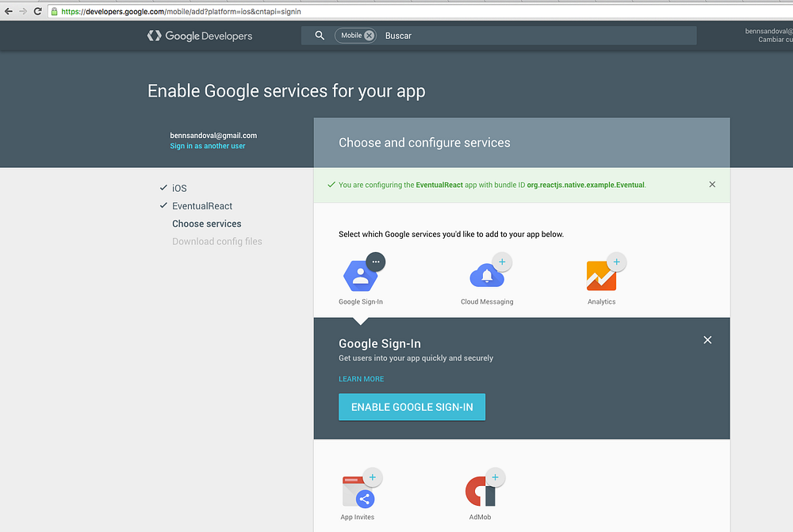Click the search magnifier icon
The height and width of the screenshot is (532, 793).
pos(320,36)
